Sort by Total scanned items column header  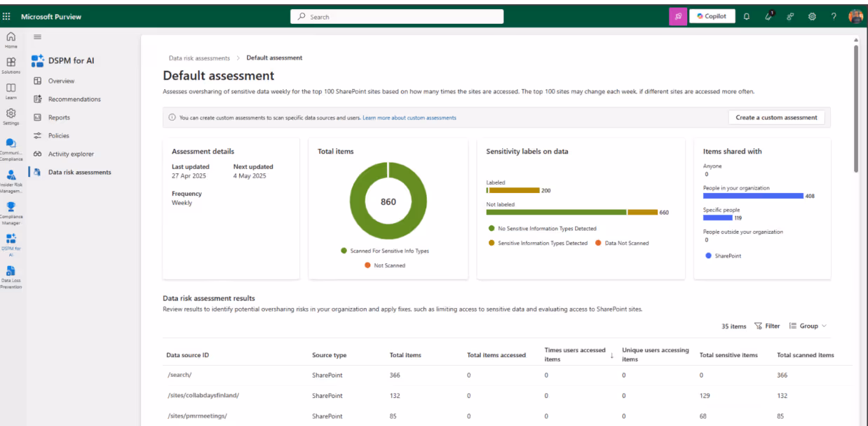(806, 355)
